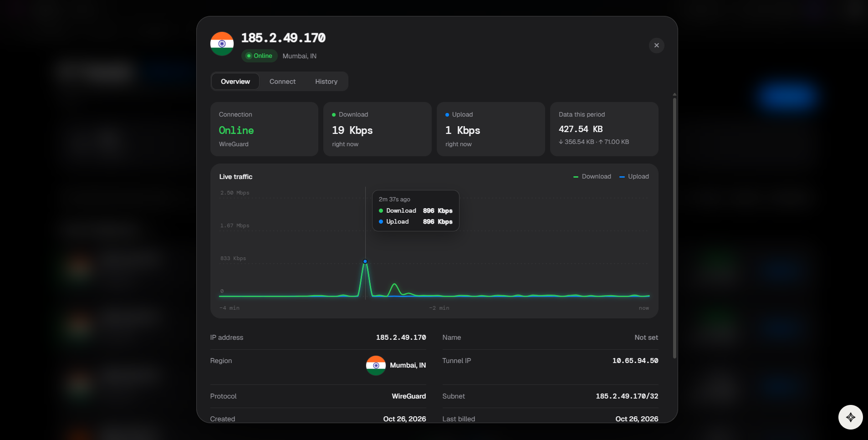Click the Tunnel IP value 10.65.94.50
This screenshot has width=868, height=440.
(x=635, y=361)
